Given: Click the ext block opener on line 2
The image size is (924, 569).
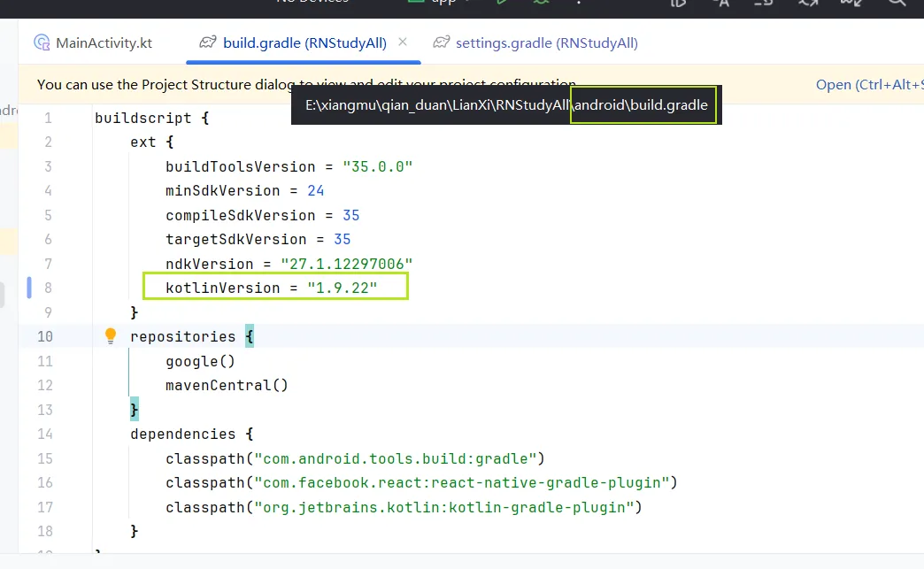Looking at the screenshot, I should (152, 142).
